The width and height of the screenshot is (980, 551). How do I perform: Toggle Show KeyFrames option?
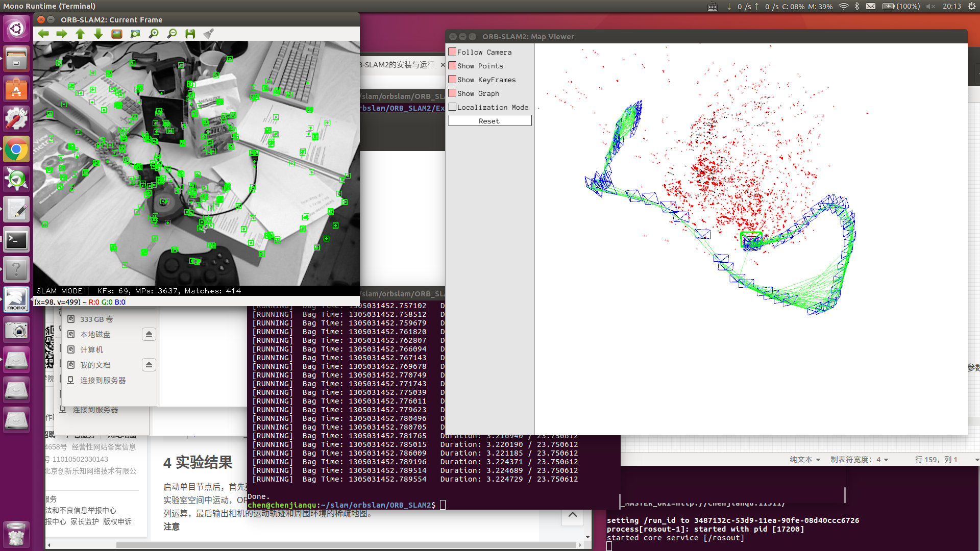452,79
